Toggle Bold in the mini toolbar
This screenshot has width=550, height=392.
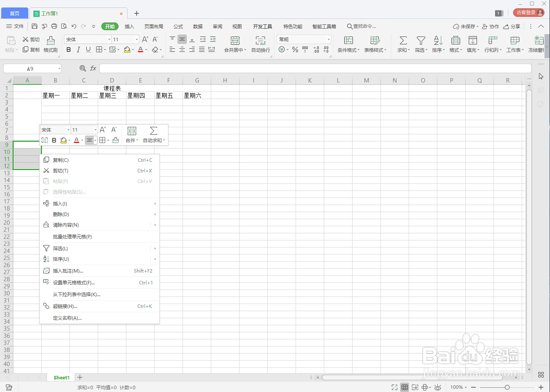[54, 140]
